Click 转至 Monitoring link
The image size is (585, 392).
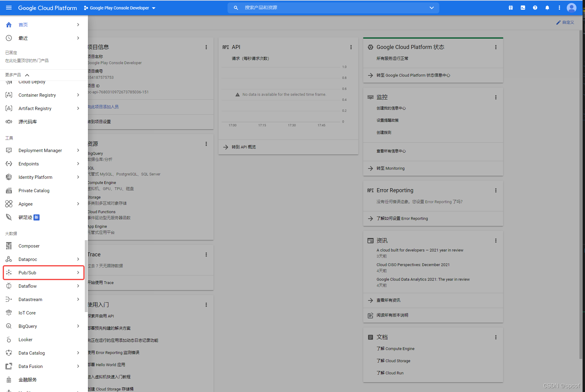tap(390, 168)
